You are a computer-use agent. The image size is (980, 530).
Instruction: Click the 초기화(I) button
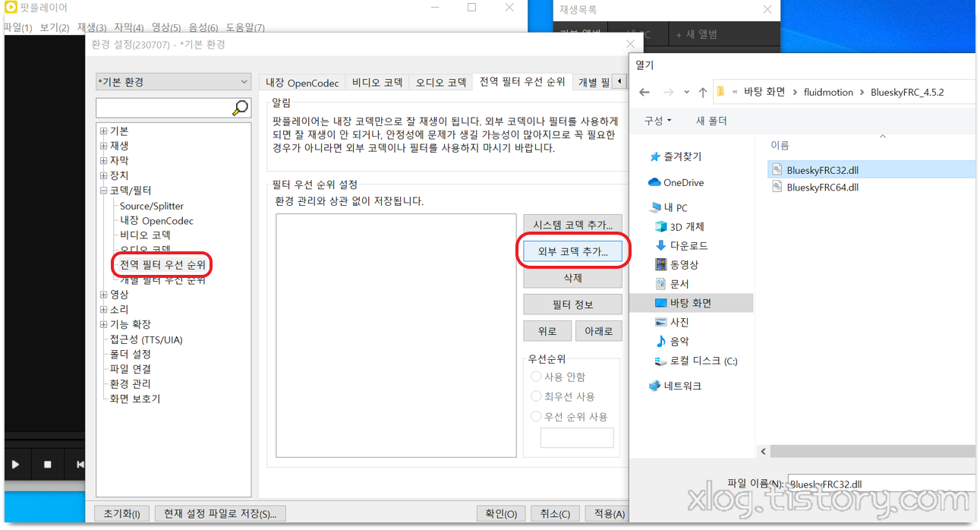(121, 514)
